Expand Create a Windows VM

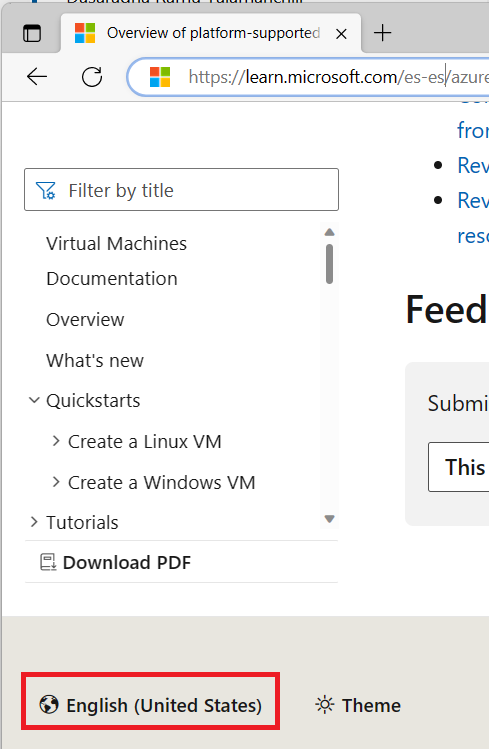click(56, 482)
